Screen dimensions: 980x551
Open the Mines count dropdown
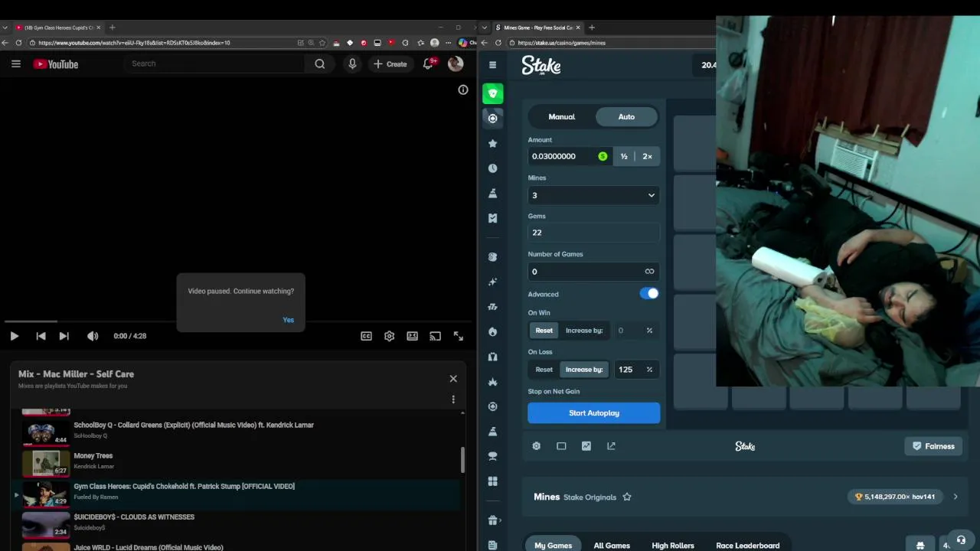click(x=593, y=195)
